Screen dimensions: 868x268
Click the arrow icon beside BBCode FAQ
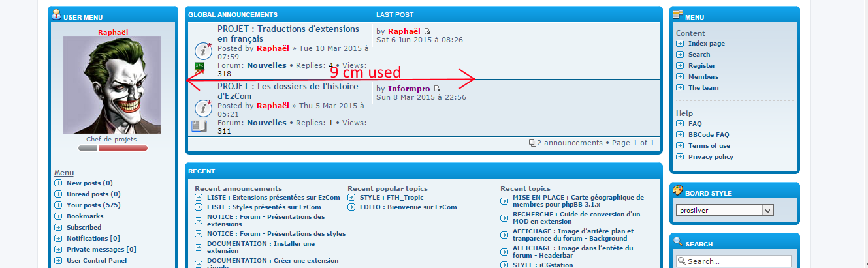[x=680, y=135]
